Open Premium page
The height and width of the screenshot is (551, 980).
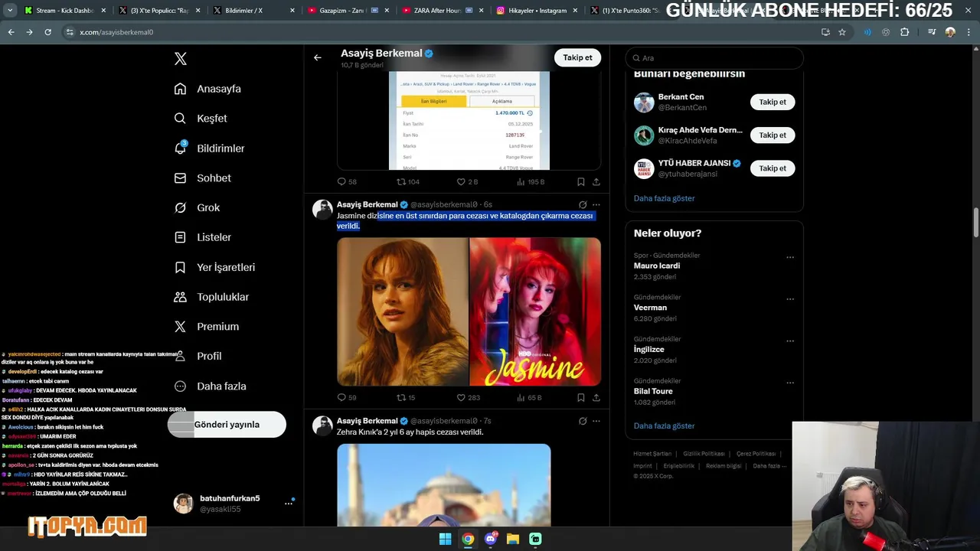click(206, 327)
